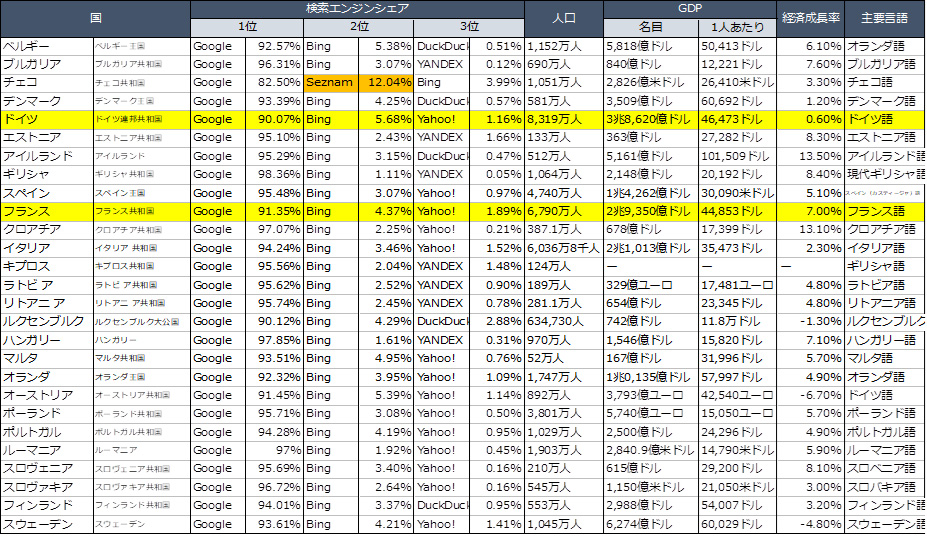This screenshot has height=536, width=927.
Task: Select the 6,036万8千人 population cell
Action: click(x=564, y=248)
